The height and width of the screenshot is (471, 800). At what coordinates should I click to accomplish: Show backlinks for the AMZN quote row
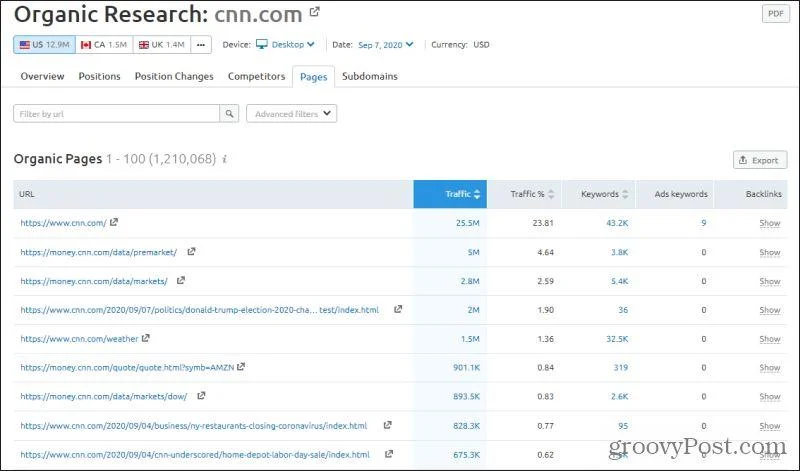(x=769, y=367)
